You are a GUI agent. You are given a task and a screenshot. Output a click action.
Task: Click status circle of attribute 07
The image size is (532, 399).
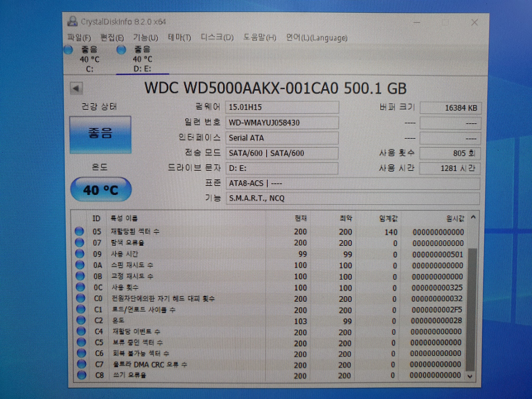(80, 243)
